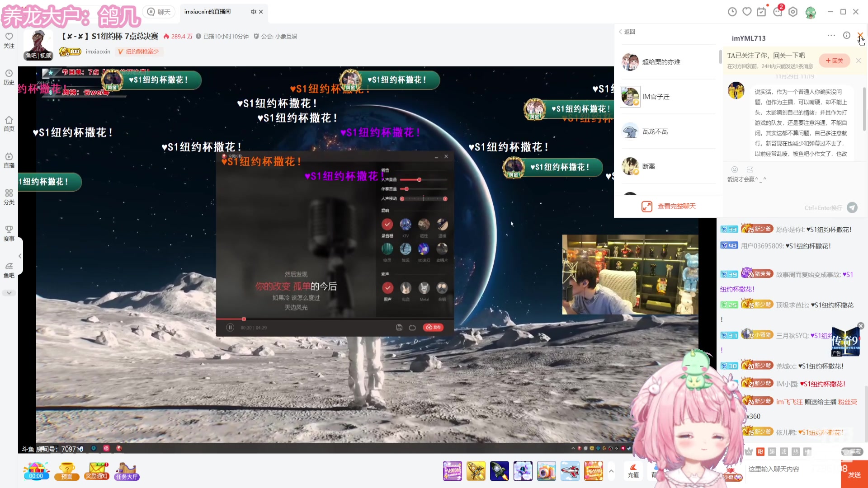Toggle the 屏蔽 block switch above chat input
Viewport: 868px width, 488px height.
pyautogui.click(x=852, y=451)
